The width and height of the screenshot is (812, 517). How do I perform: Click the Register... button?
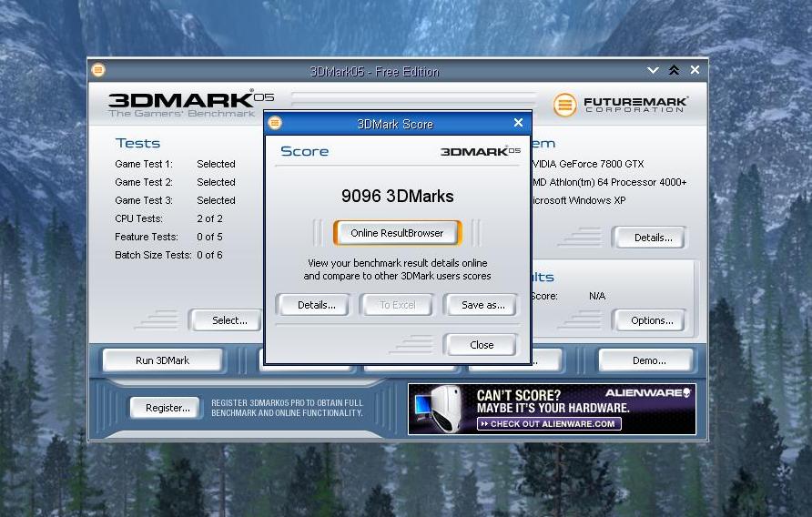[x=165, y=408]
